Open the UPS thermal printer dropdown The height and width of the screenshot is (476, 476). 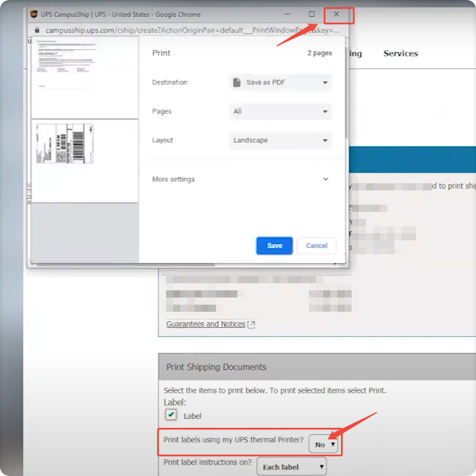324,444
